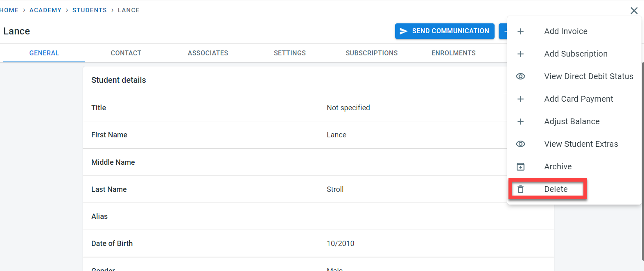
Task: Click the eye icon for Direct Debit Status
Action: 520,77
